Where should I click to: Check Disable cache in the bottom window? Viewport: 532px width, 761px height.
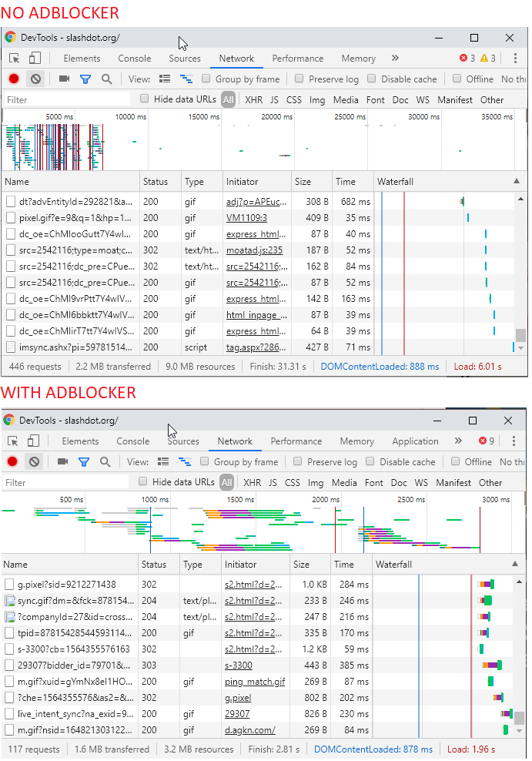[x=370, y=461]
